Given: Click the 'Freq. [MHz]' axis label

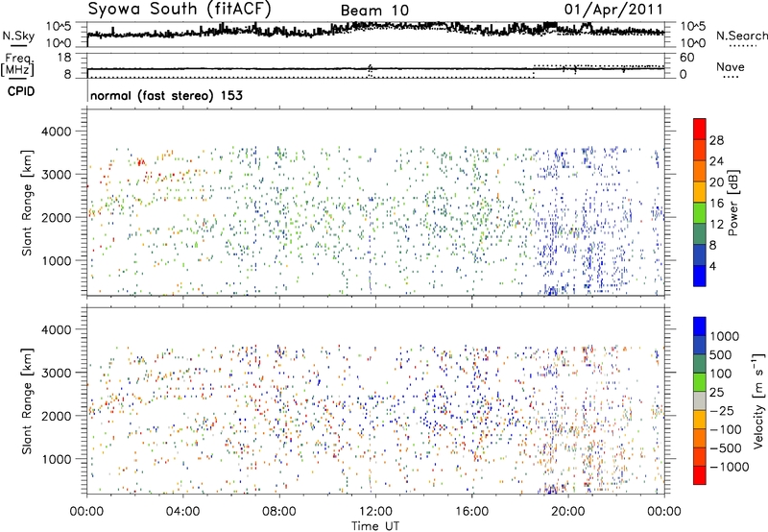Looking at the screenshot, I should [x=19, y=65].
